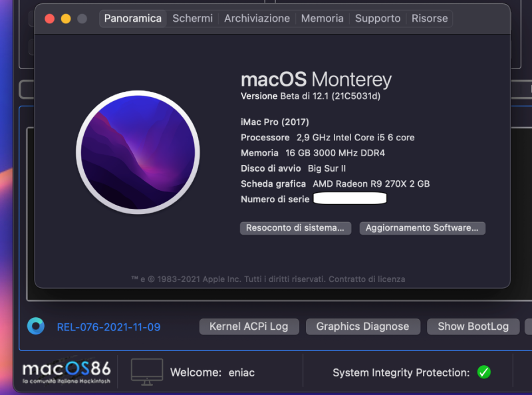Select the 'Versione Beta di 12.1 (21C5031d)' text
The height and width of the screenshot is (395, 532).
pyautogui.click(x=311, y=96)
